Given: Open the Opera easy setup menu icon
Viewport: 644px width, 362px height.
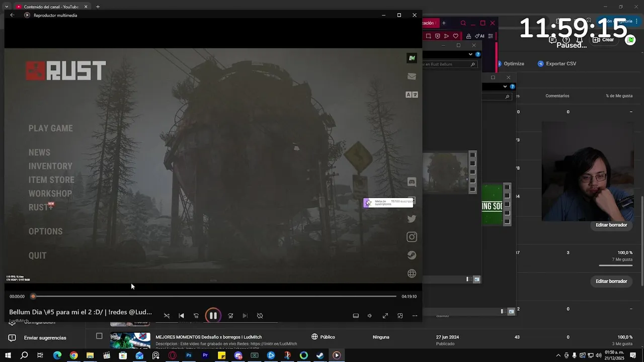Looking at the screenshot, I should [x=491, y=36].
